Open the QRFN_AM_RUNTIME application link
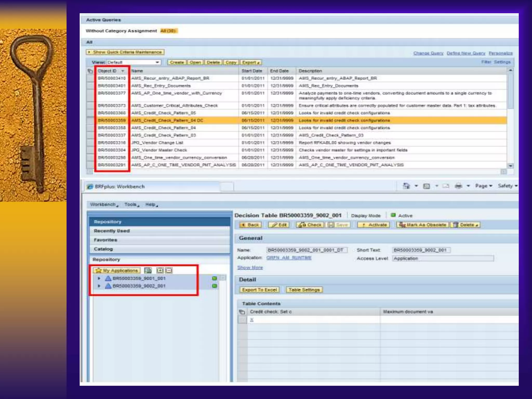Image resolution: width=532 pixels, height=399 pixels. (x=289, y=258)
